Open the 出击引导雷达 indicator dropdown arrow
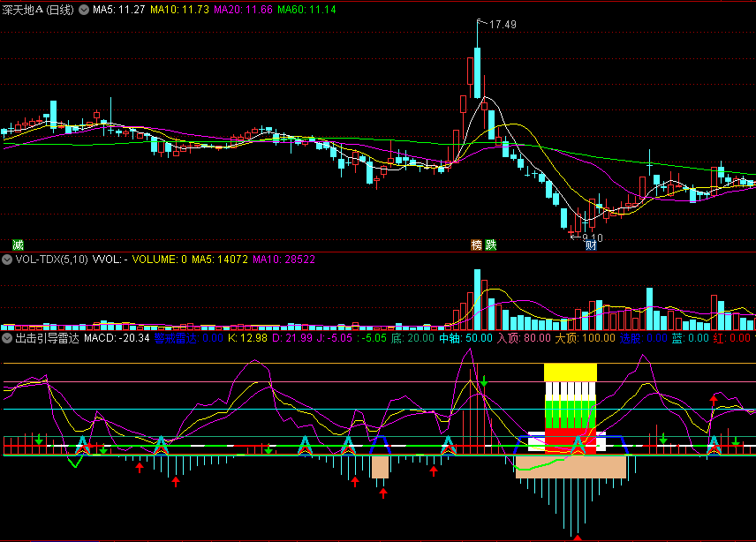Viewport: 756px width, 542px height. tap(7, 338)
